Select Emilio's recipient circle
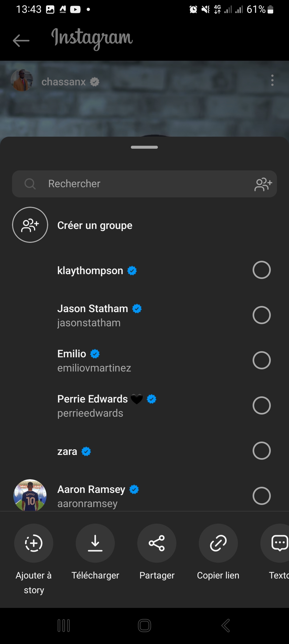Image resolution: width=289 pixels, height=644 pixels. (x=261, y=360)
